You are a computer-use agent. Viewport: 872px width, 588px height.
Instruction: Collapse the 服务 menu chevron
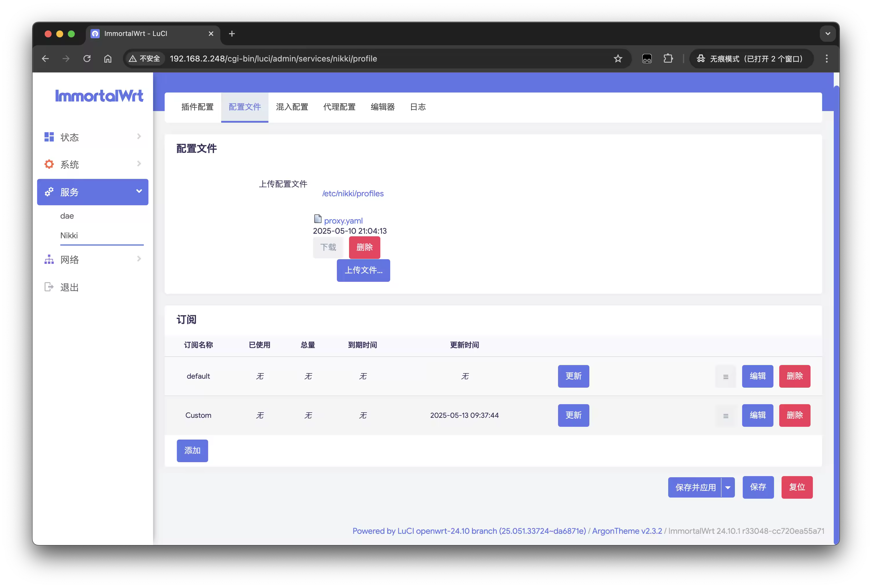139,191
